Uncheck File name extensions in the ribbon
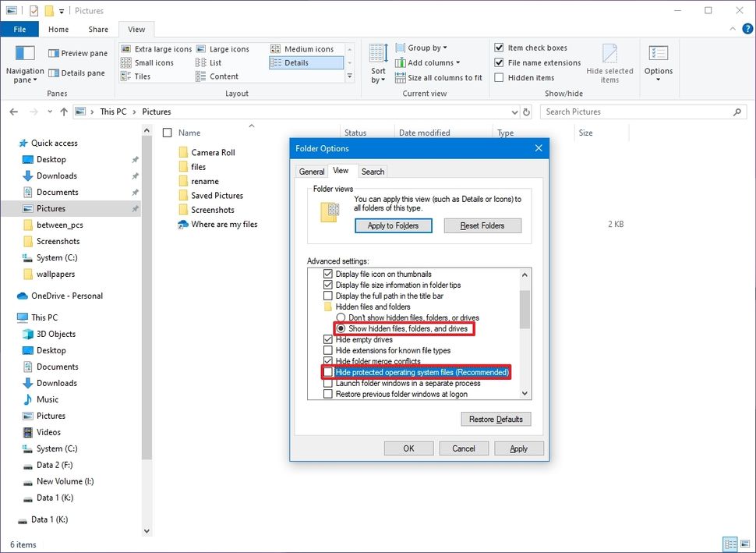 click(x=500, y=62)
